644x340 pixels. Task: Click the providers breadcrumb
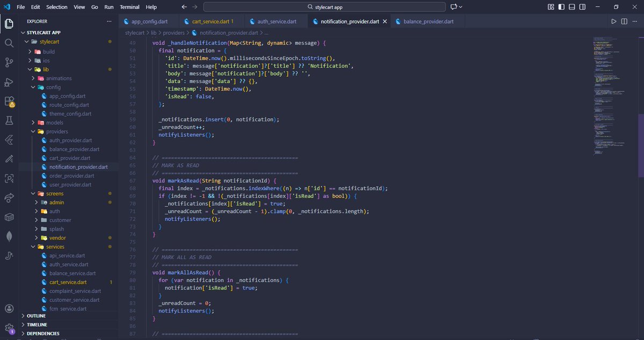click(174, 33)
